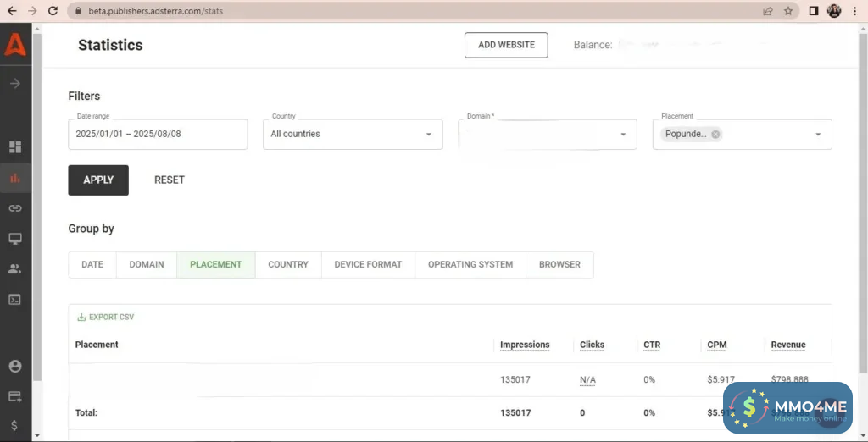
Task: Click the Date range field
Action: [158, 135]
